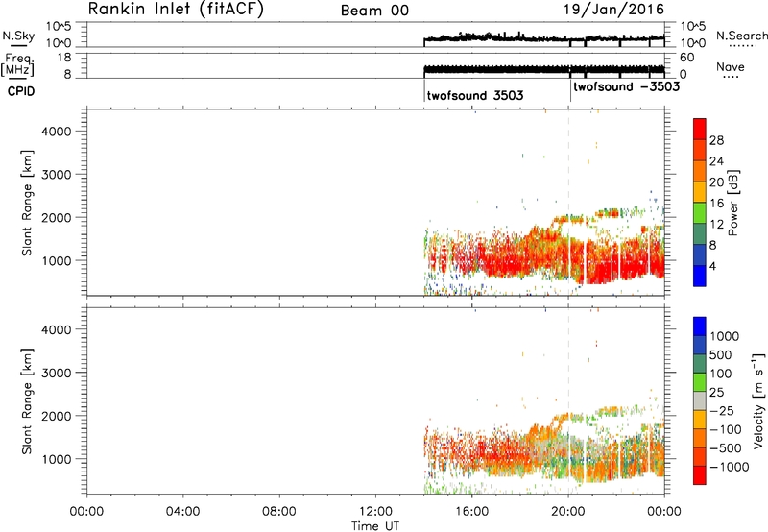Click the '2000' range tick of the power panel
Image resolution: width=768 pixels, height=532 pixels.
pos(57,217)
